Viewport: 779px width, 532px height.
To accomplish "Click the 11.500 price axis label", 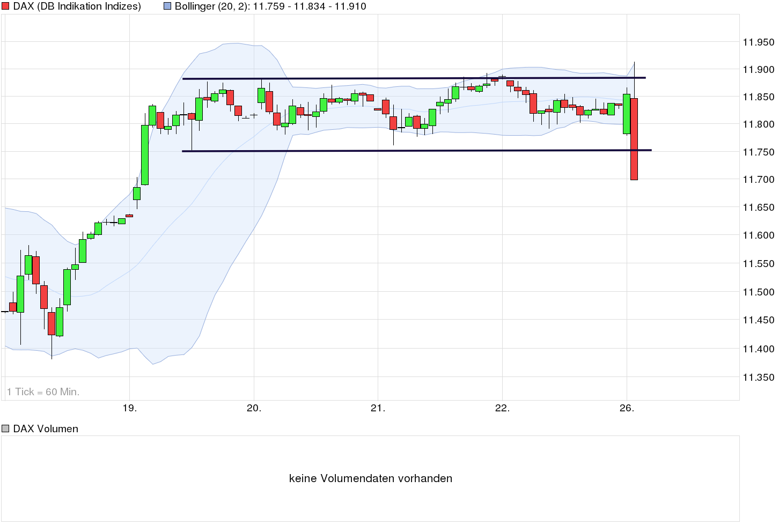I will point(758,292).
